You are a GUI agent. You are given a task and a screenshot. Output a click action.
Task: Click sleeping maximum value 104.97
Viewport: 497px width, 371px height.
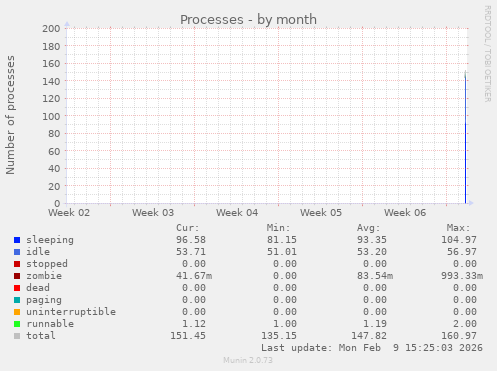coord(459,240)
